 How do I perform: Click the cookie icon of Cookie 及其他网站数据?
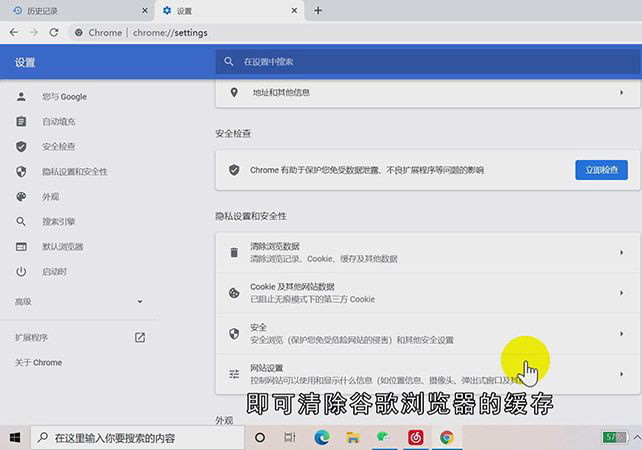tap(234, 293)
